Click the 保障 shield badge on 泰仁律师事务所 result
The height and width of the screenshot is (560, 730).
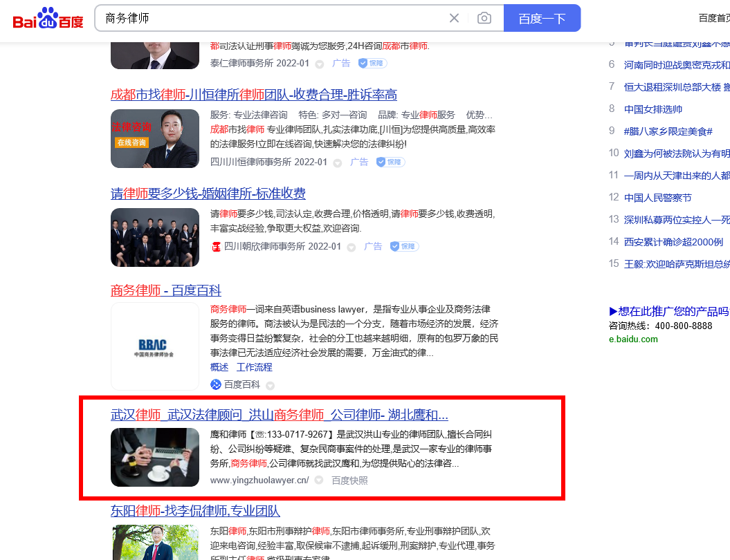[372, 63]
